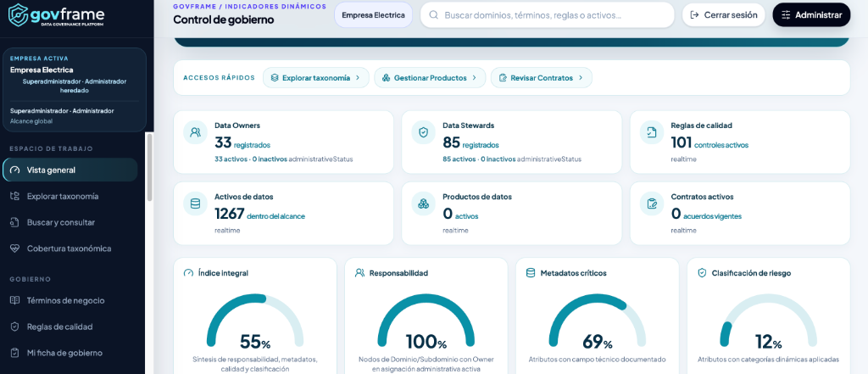Open the Empresa Electrica company selector
The image size is (868, 374).
373,15
